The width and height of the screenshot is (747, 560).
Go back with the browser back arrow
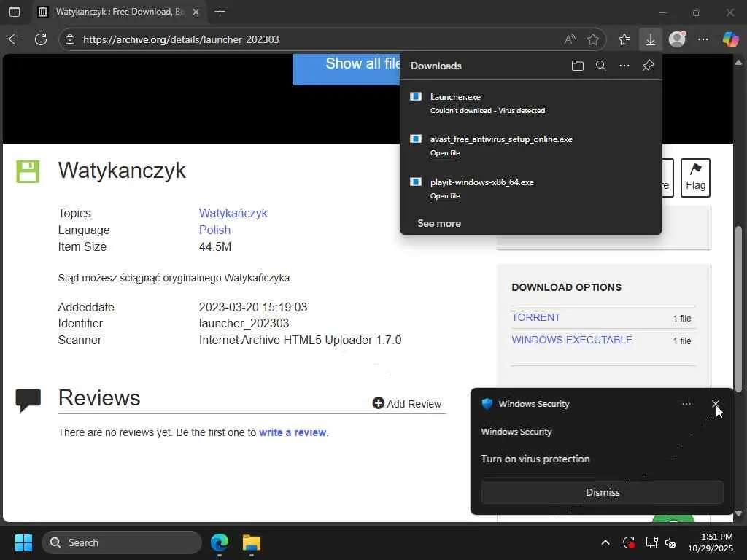15,39
